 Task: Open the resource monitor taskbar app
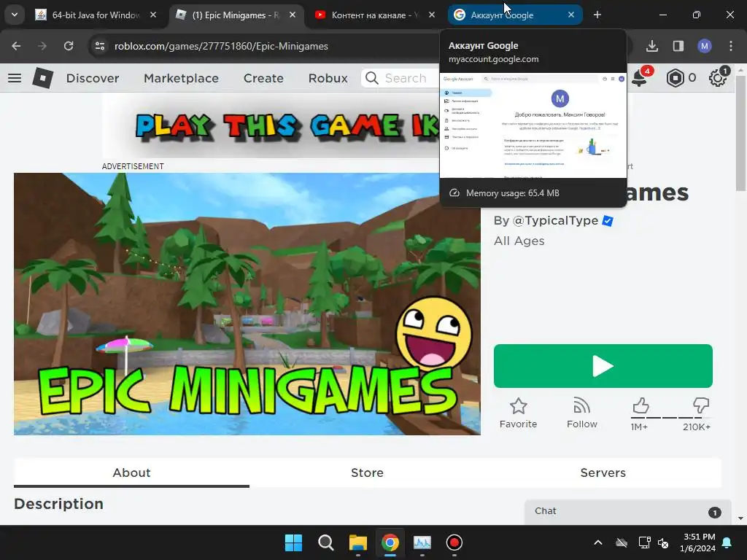(x=422, y=542)
